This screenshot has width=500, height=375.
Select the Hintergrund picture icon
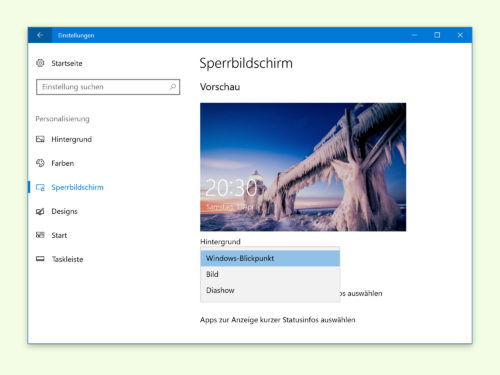[40, 139]
